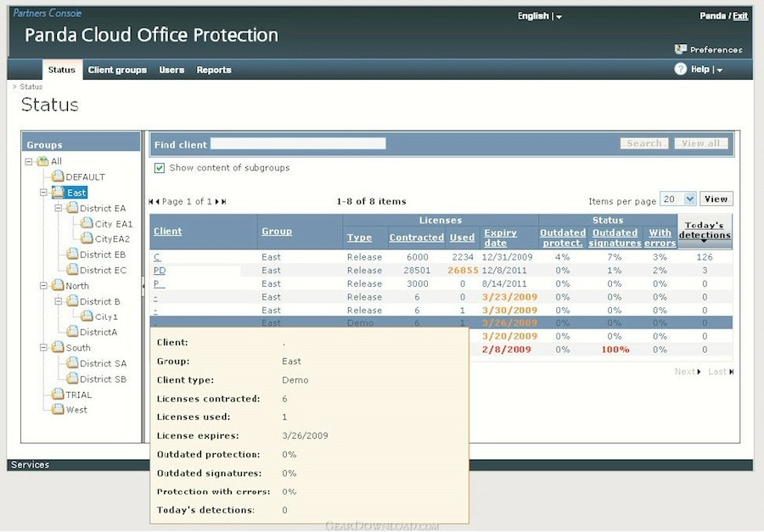Click the 26855 used licenses value
This screenshot has width=764, height=532.
[463, 271]
